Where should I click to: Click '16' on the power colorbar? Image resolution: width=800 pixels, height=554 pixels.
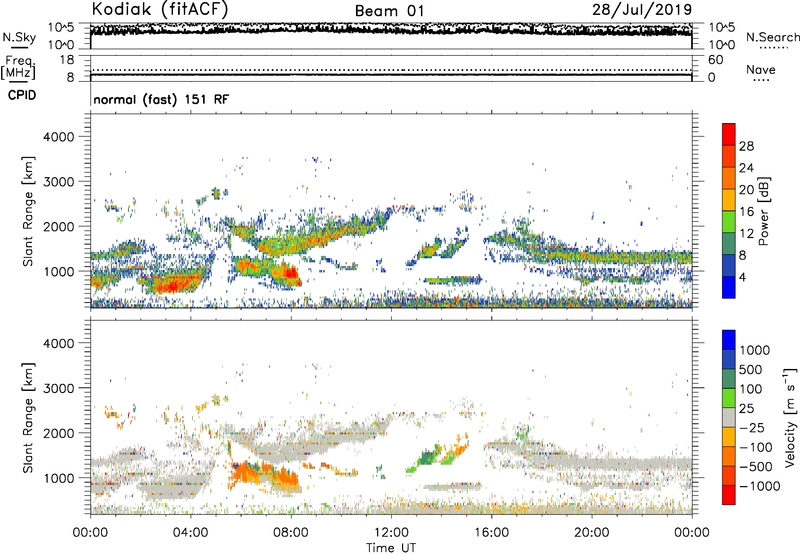(746, 212)
